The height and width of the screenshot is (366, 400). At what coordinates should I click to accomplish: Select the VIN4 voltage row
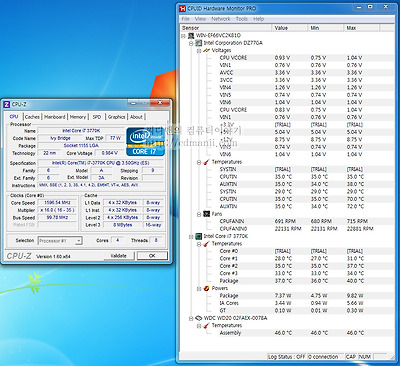point(287,87)
